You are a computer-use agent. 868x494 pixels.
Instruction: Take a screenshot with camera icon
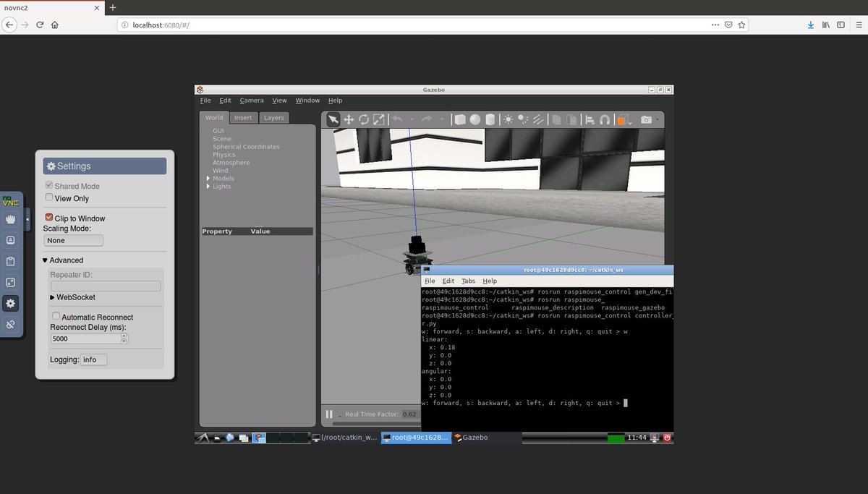pos(646,120)
